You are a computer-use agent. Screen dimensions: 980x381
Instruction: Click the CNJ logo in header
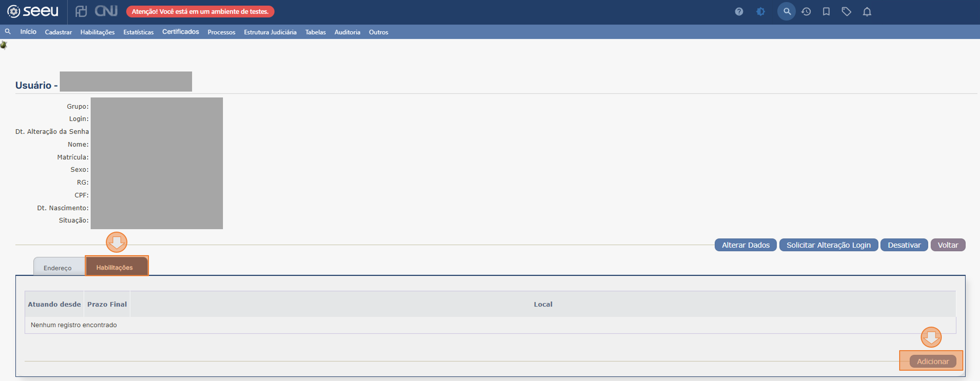click(x=106, y=11)
